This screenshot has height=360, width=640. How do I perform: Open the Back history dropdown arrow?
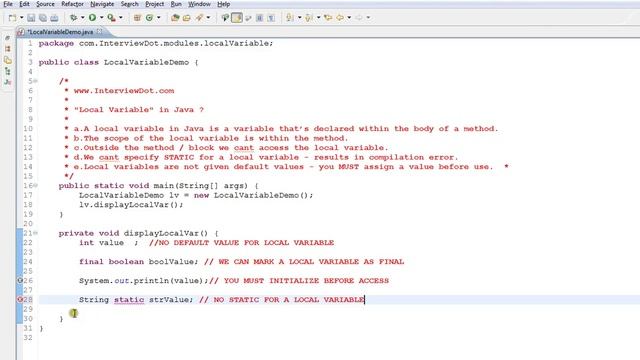coord(349,18)
